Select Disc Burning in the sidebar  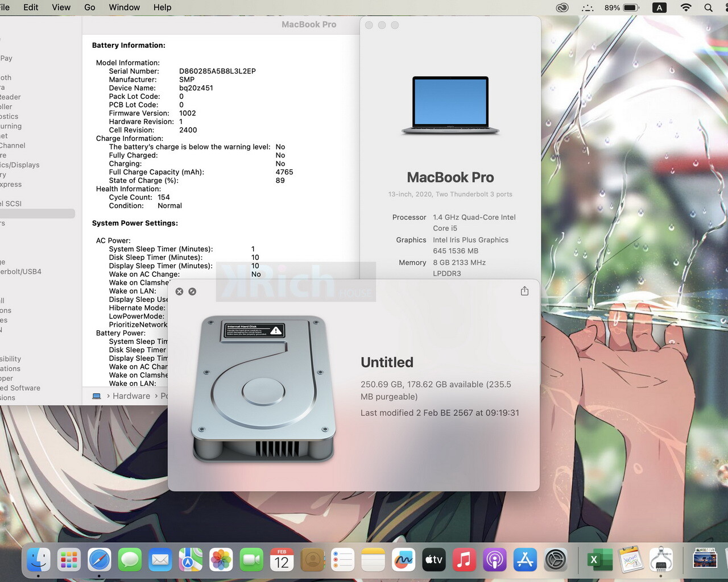point(11,126)
